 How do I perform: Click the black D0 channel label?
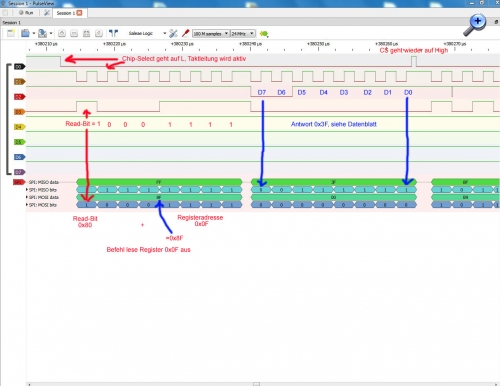[x=19, y=67]
